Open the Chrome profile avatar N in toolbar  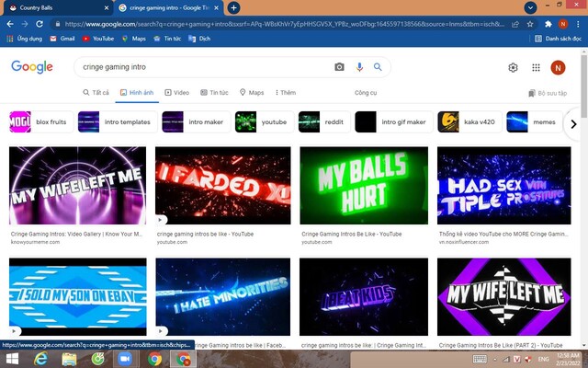coord(563,24)
